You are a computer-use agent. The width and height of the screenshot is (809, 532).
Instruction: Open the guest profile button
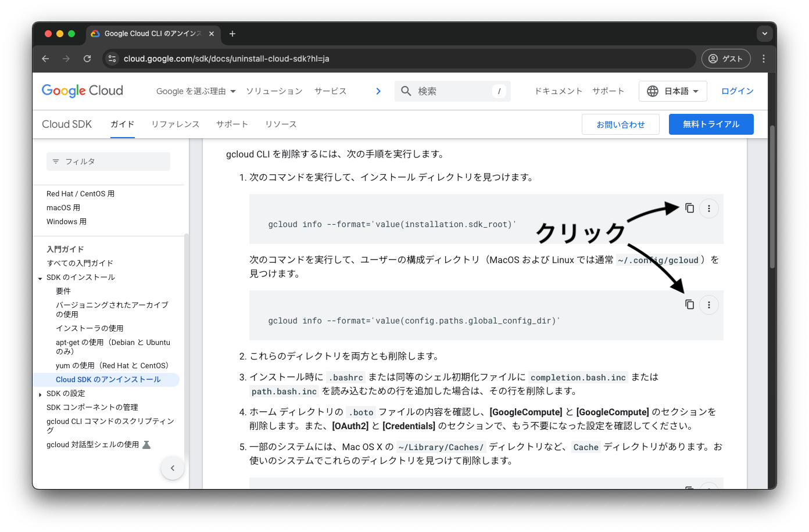pos(726,59)
